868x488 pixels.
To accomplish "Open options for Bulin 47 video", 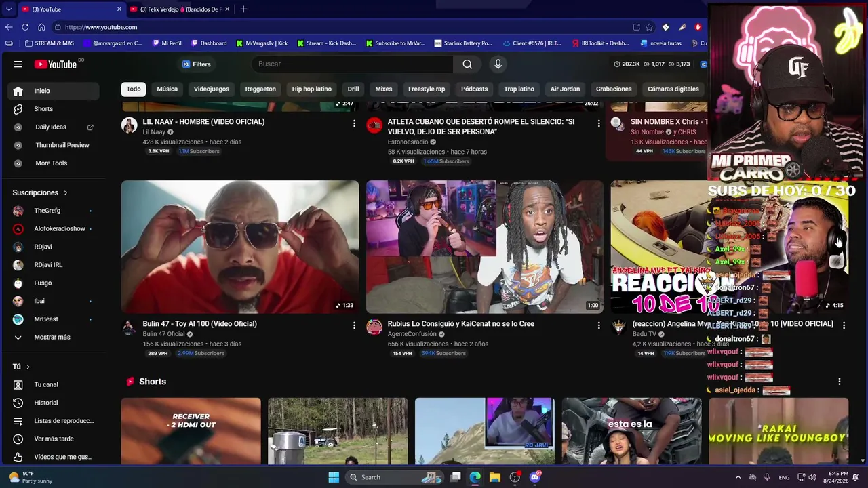I will pos(354,325).
